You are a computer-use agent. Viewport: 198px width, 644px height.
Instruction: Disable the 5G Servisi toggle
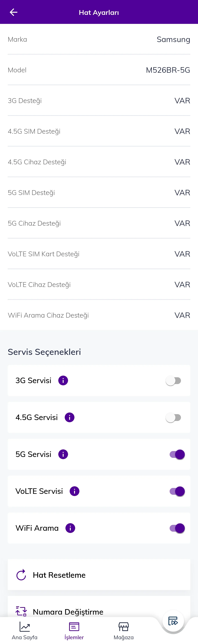pos(177,454)
